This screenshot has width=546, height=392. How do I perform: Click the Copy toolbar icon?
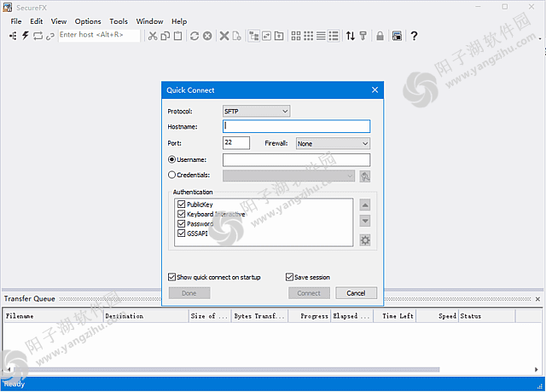pos(165,36)
